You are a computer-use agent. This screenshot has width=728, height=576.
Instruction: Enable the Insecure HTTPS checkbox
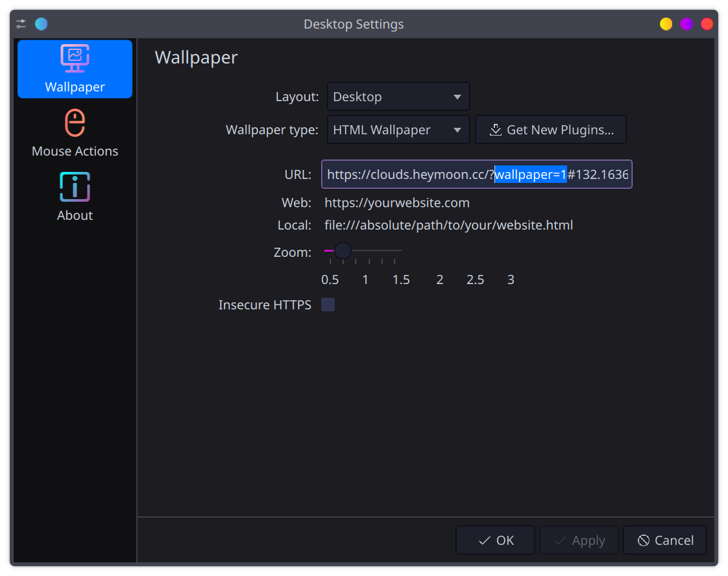pos(328,305)
